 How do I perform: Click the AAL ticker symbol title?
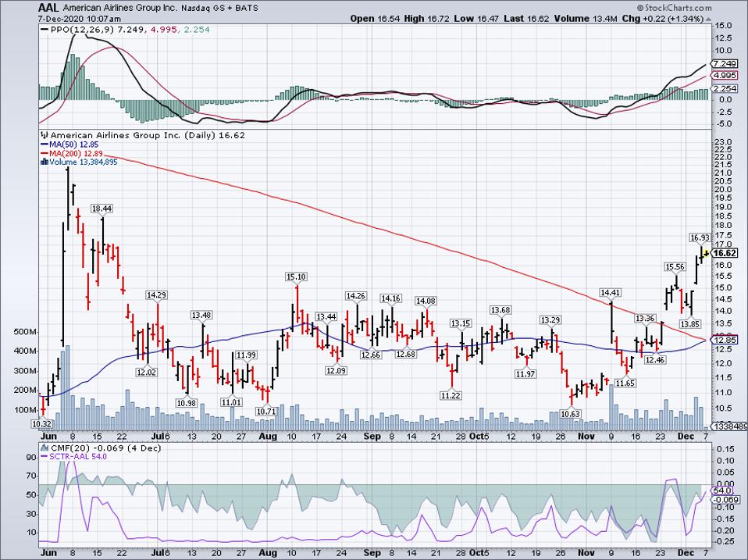click(x=48, y=8)
